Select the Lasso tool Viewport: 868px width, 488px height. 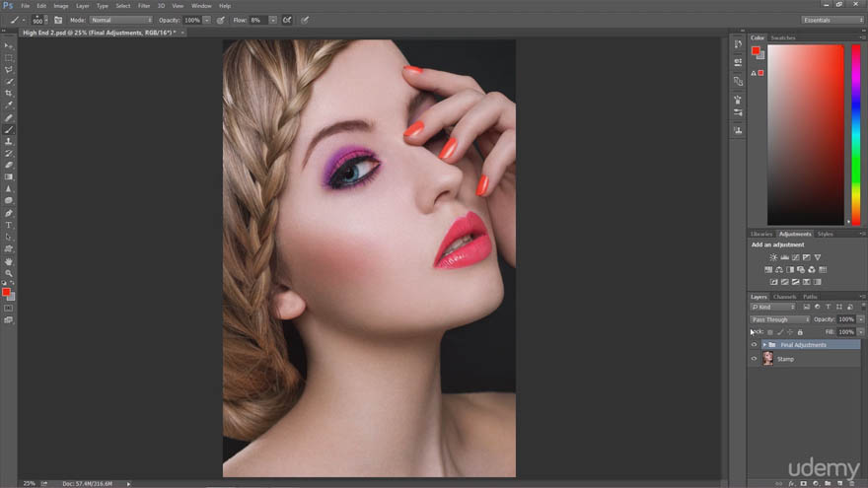click(x=8, y=70)
